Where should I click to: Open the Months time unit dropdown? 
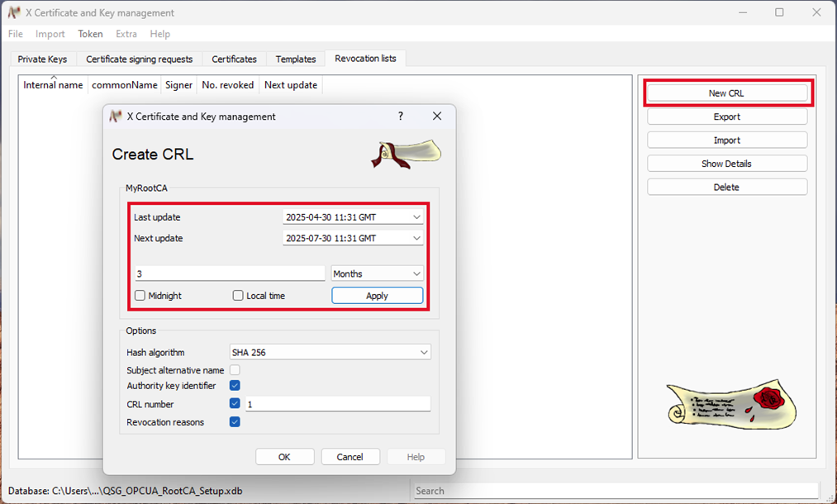tap(416, 273)
